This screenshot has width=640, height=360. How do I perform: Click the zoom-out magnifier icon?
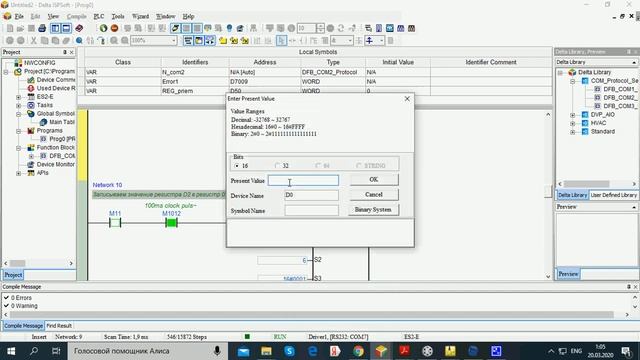click(125, 40)
